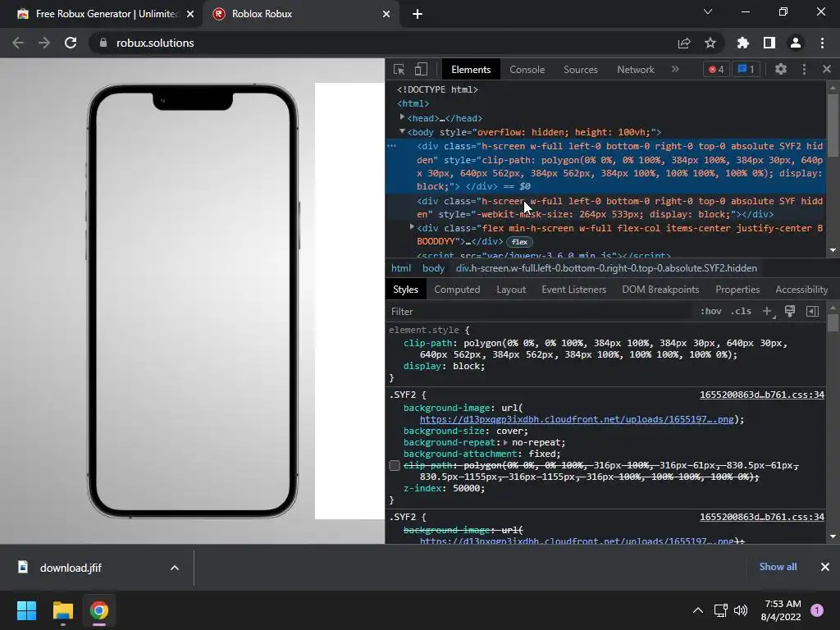Switch to the Console panel
Image resolution: width=840 pixels, height=630 pixels.
point(527,70)
